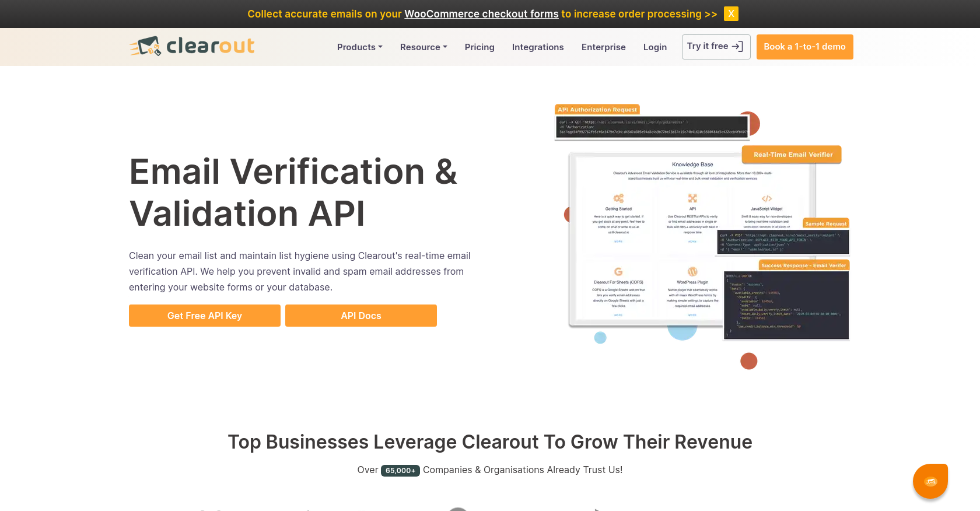Click the Real-Time Email Verifier tag

click(x=792, y=155)
